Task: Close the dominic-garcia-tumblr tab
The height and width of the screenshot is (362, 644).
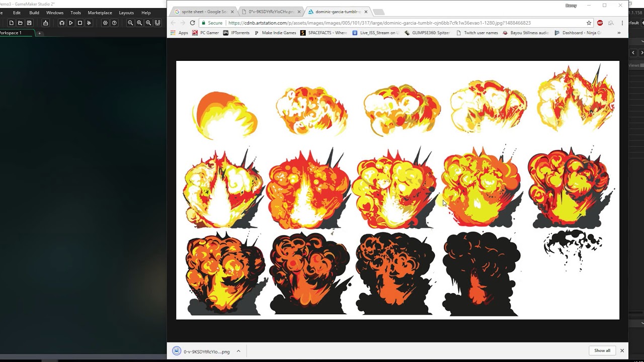Action: pyautogui.click(x=366, y=12)
